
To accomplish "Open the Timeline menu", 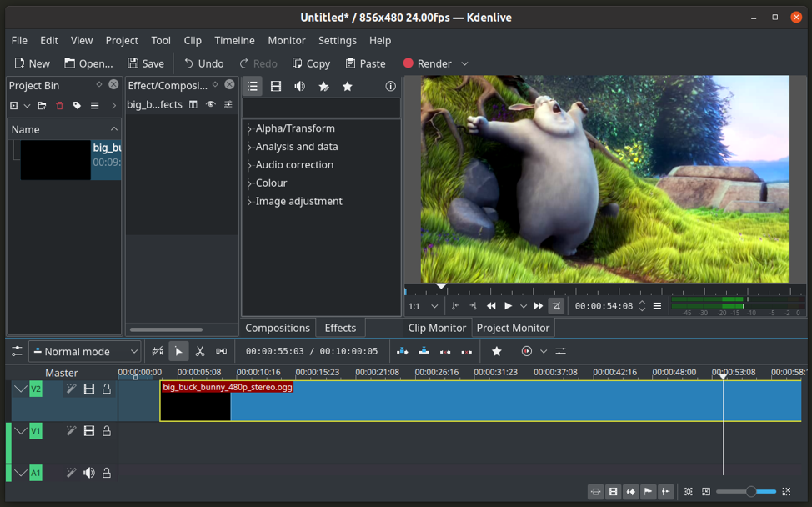I will click(234, 40).
